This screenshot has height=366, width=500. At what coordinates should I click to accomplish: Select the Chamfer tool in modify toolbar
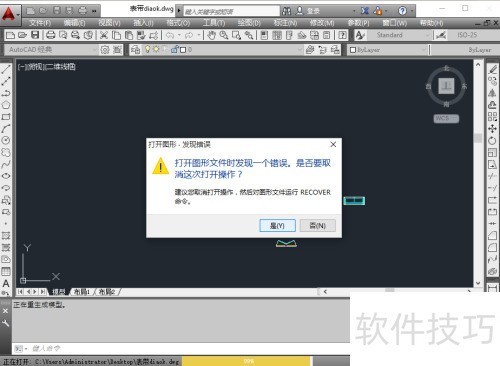click(x=492, y=236)
